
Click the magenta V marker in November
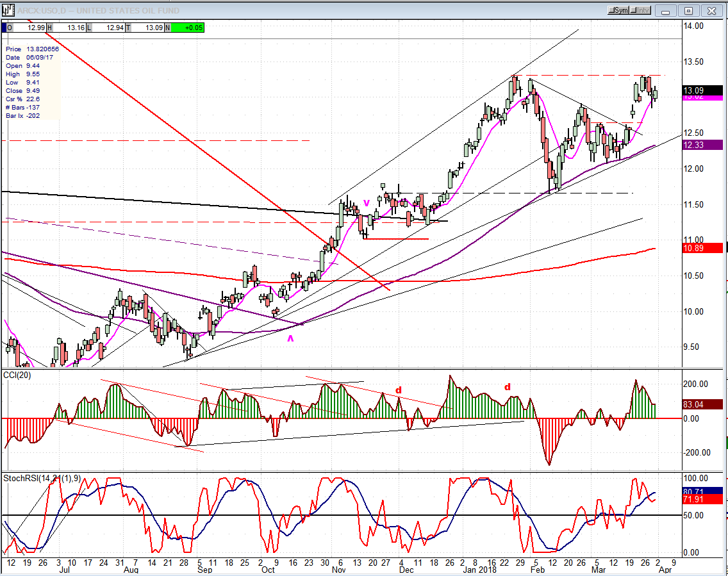point(367,203)
